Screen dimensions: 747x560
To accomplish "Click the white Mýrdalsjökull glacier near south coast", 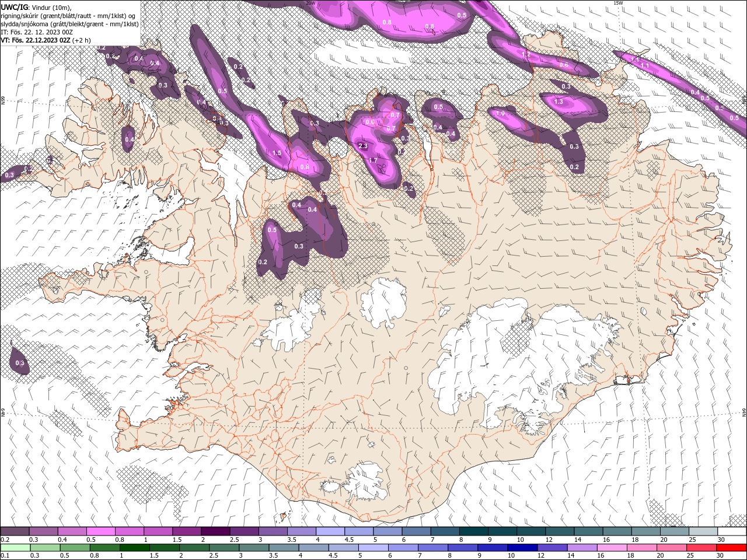I will coord(364,482).
